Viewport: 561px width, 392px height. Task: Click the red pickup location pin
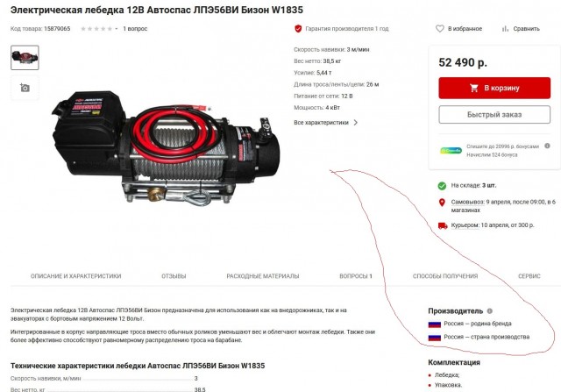(442, 203)
